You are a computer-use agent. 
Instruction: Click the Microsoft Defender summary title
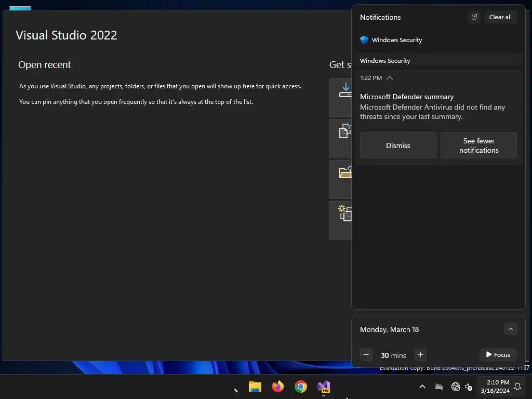coord(406,97)
